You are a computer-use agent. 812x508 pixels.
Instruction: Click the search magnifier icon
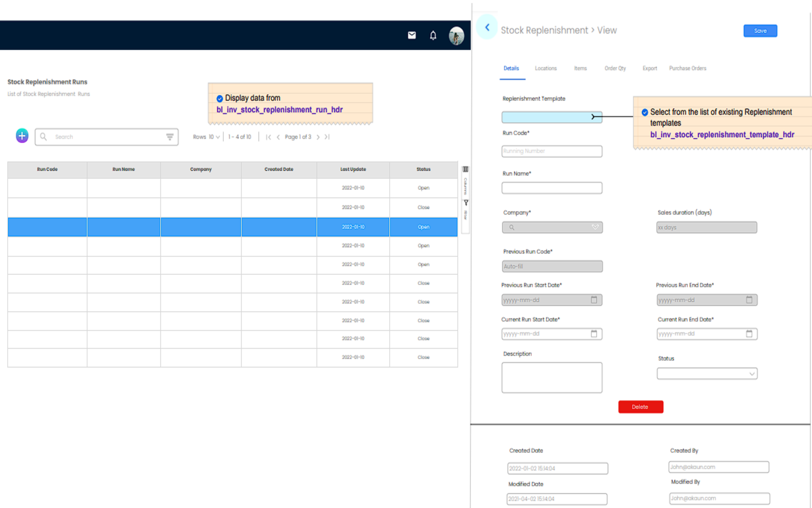pyautogui.click(x=43, y=137)
